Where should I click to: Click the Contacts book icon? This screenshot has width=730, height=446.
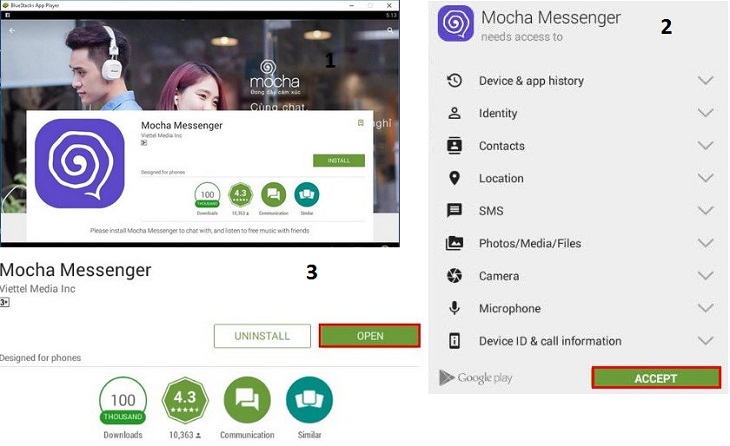tap(454, 146)
